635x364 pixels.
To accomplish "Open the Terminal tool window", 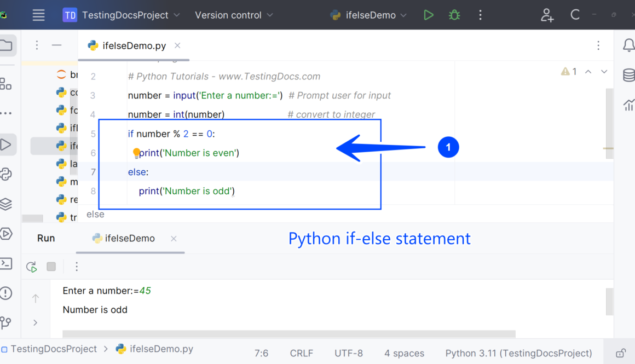I will (6, 263).
